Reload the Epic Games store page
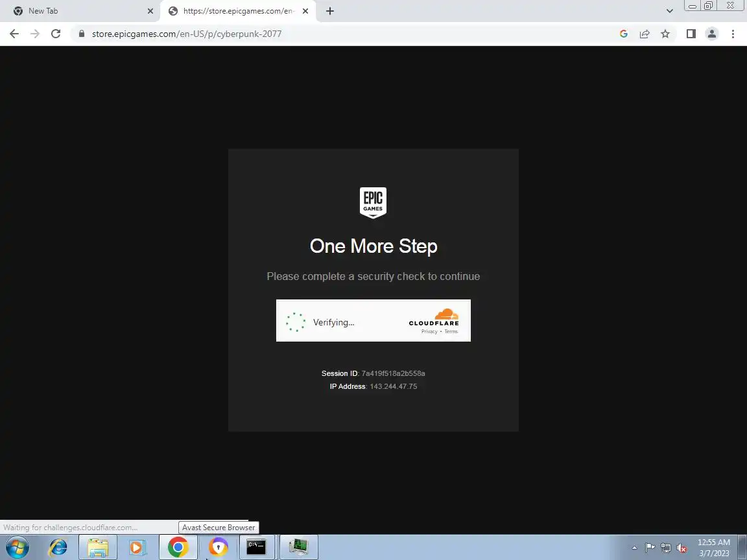 (56, 34)
